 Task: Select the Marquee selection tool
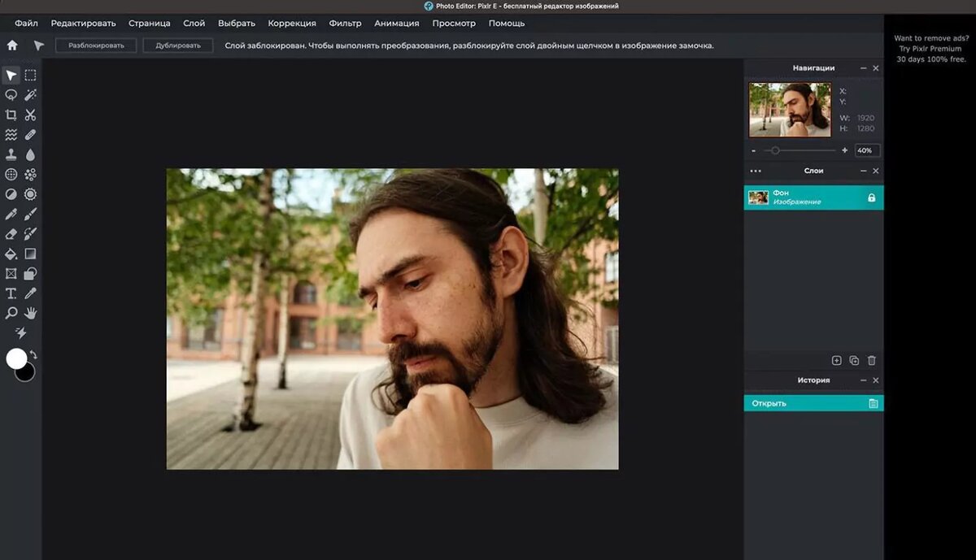(30, 76)
